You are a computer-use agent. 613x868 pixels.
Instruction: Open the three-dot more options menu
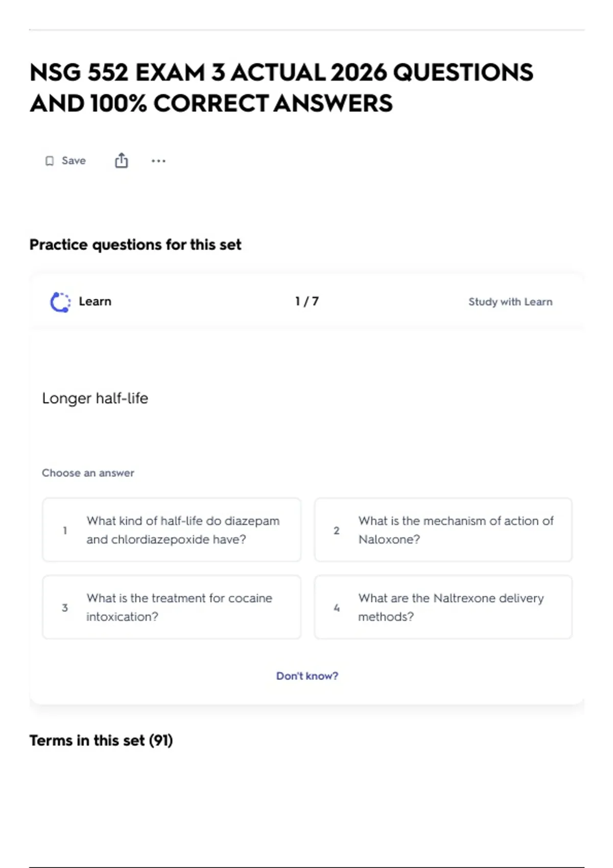tap(158, 161)
